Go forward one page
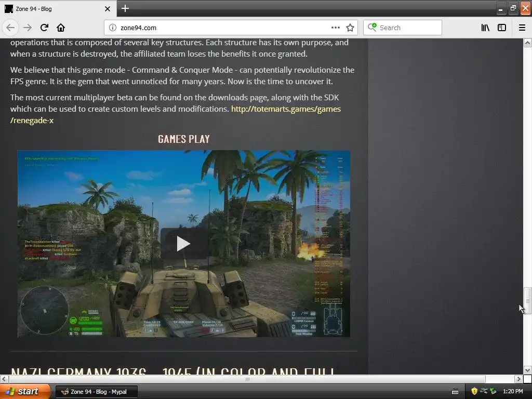Viewport: 532px width, 399px height. pyautogui.click(x=28, y=28)
